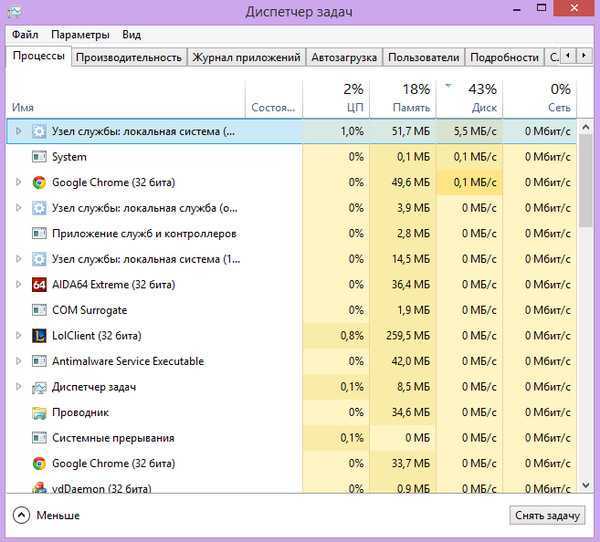
Task: Click the '1,0%' CPU value
Action: [x=352, y=131]
